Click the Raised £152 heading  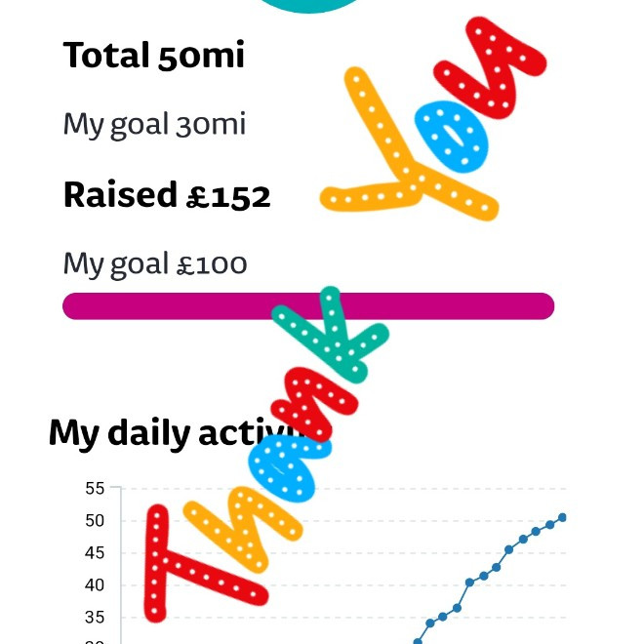[167, 195]
